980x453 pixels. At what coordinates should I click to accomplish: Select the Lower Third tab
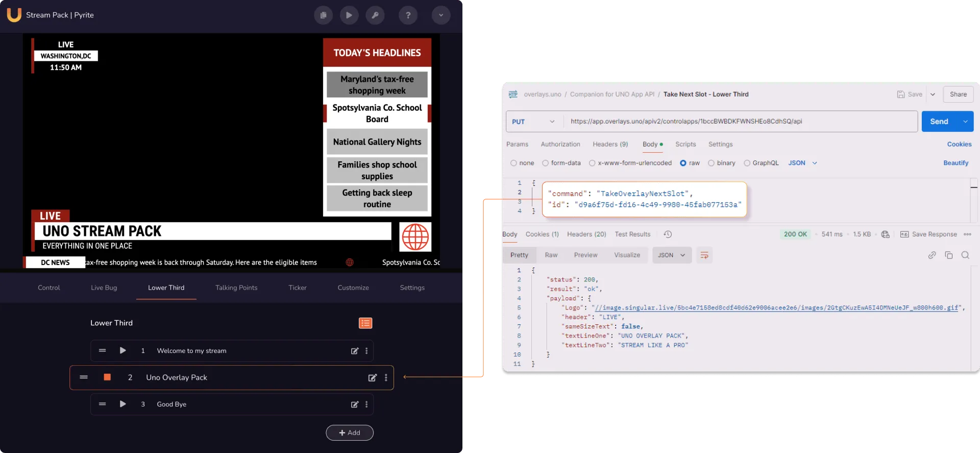166,288
